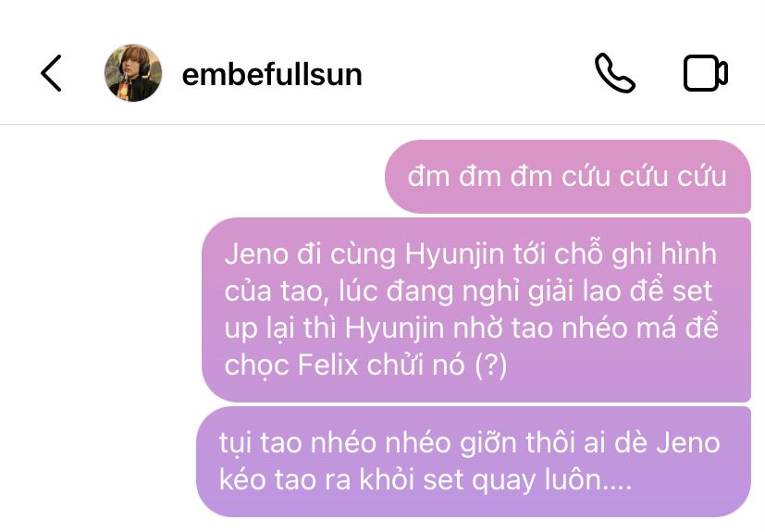
Task: Tap the embefullsun username in header
Action: (272, 75)
